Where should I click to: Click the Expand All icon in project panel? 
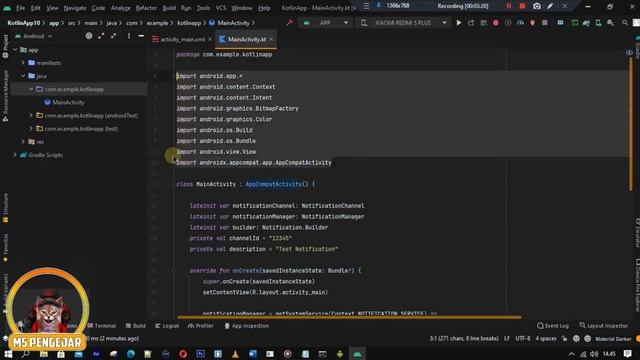coord(101,36)
